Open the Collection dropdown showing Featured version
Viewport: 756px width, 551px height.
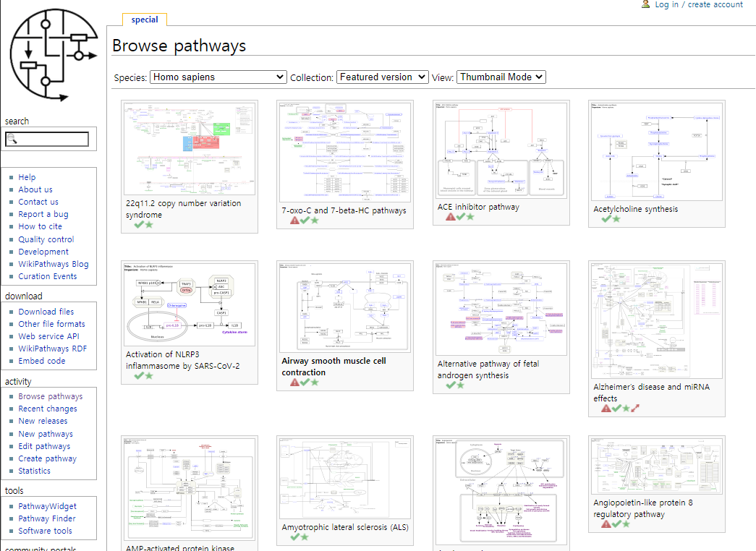pos(382,76)
